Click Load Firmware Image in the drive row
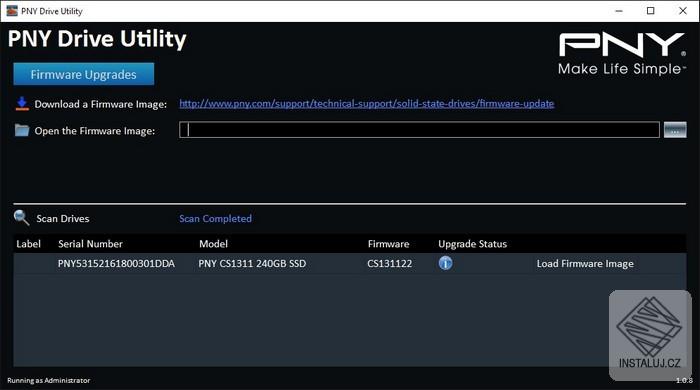700x390 pixels. point(585,264)
